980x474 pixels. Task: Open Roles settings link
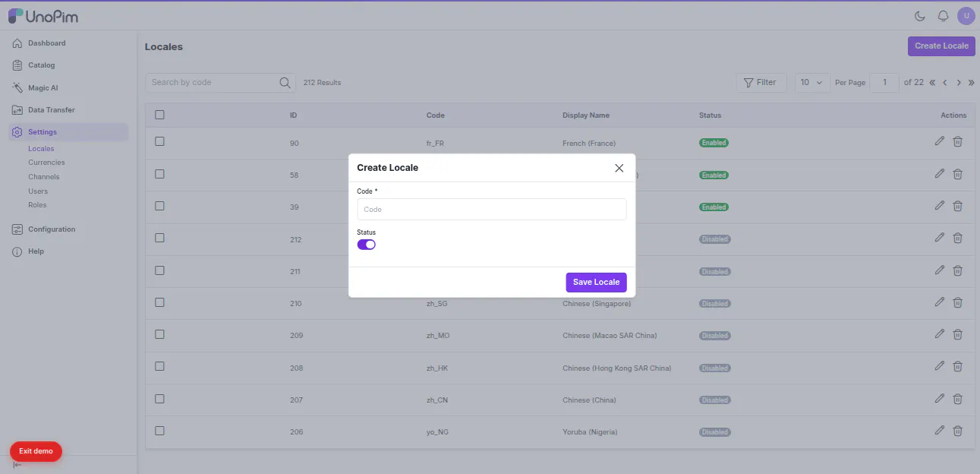[x=37, y=205]
